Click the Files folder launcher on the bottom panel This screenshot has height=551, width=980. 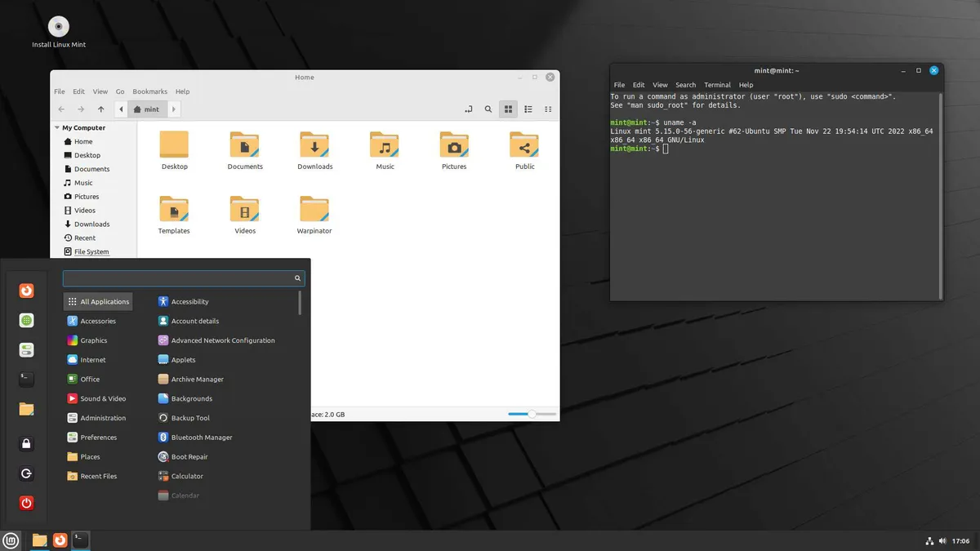pyautogui.click(x=39, y=540)
